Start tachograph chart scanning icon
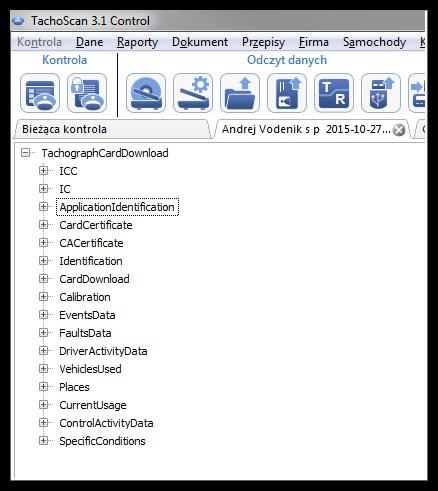This screenshot has height=491, width=438. [146, 93]
